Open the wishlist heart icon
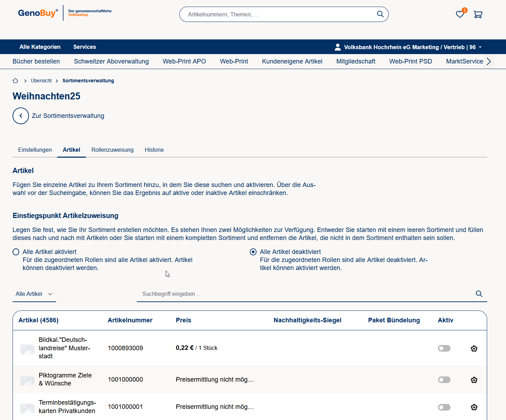The height and width of the screenshot is (420, 506). pos(460,14)
